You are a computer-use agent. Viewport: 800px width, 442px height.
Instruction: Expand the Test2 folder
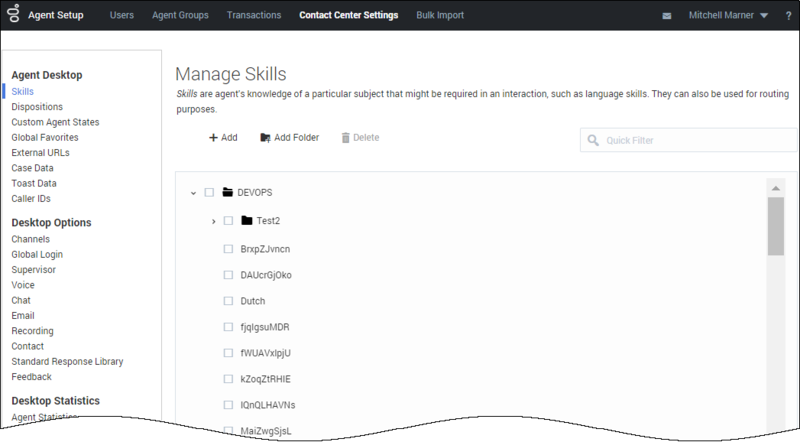click(213, 221)
